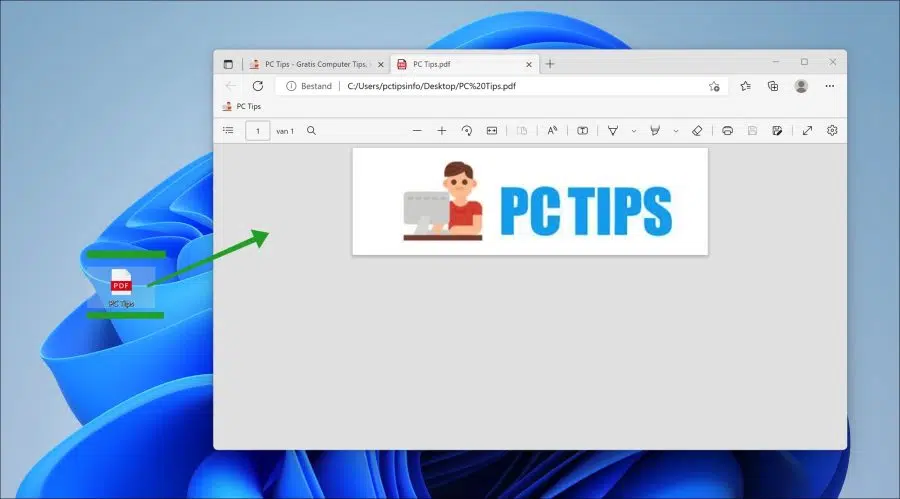Open the Favorites list

pos(745,86)
